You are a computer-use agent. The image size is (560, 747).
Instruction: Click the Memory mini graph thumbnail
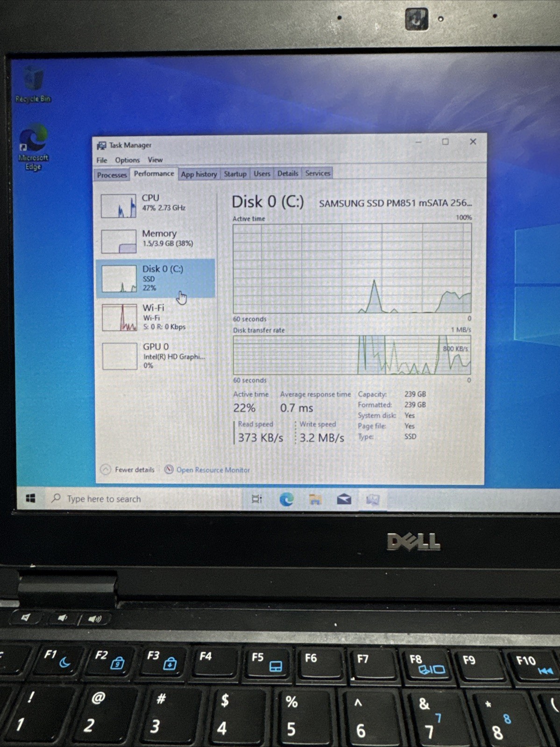119,241
